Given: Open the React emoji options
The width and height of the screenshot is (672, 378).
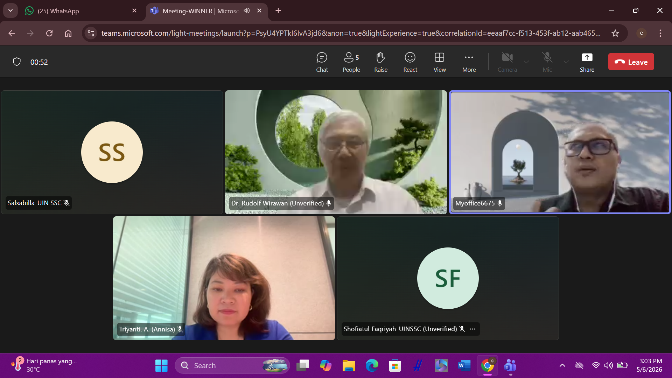Looking at the screenshot, I should click(410, 62).
